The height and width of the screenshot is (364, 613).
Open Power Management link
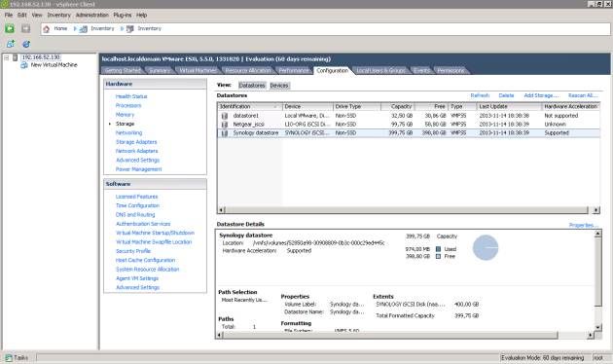pyautogui.click(x=139, y=169)
